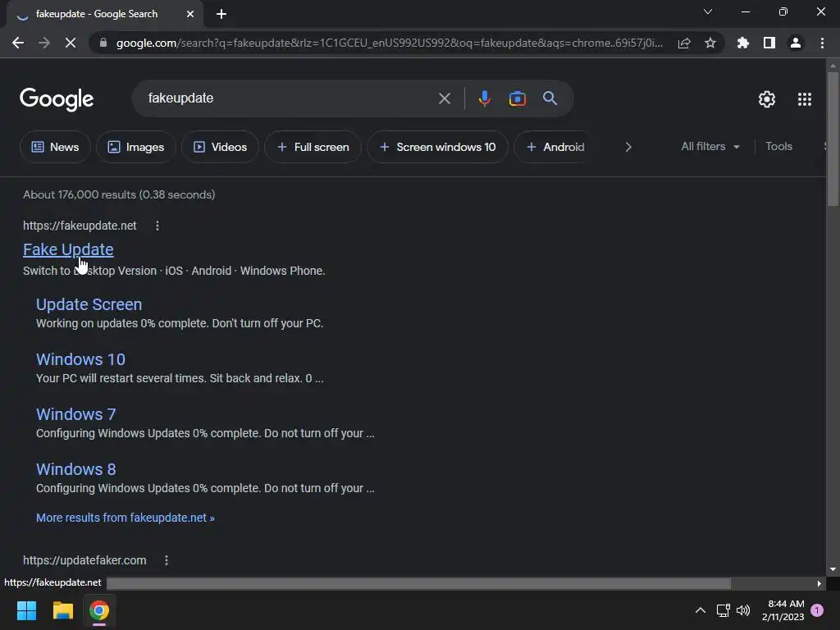The height and width of the screenshot is (630, 840).
Task: Add Screen windows 10 refinement
Action: click(x=437, y=147)
